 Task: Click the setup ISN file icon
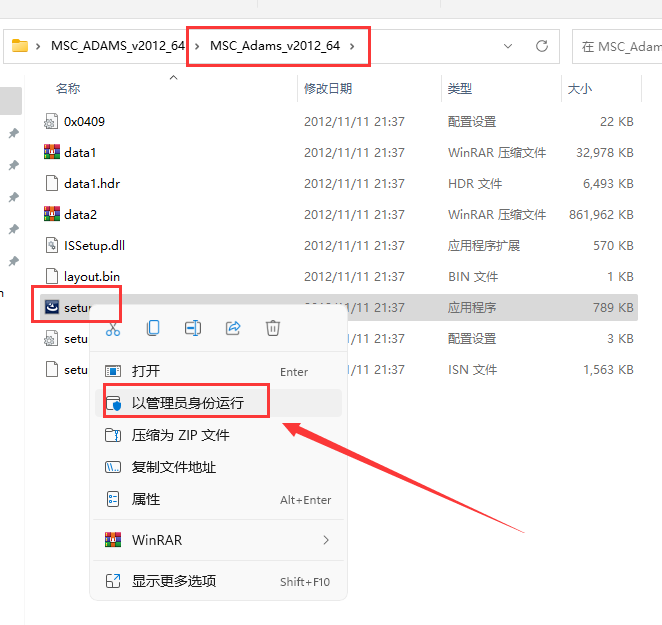[52, 370]
